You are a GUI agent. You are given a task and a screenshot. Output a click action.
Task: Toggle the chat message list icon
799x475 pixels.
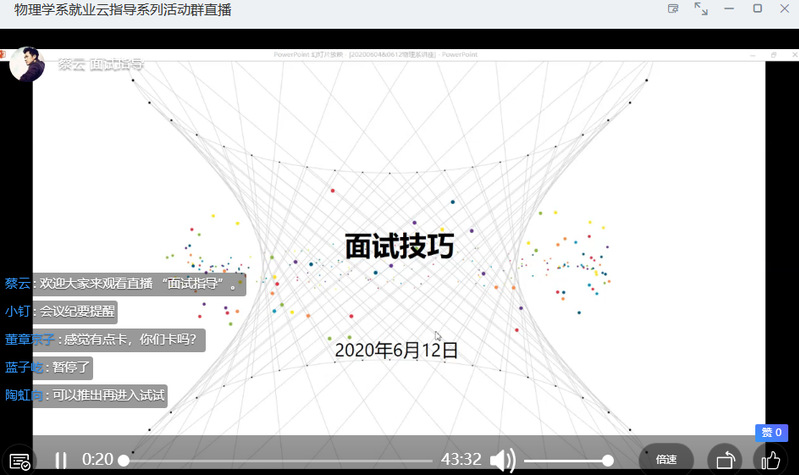click(x=18, y=461)
